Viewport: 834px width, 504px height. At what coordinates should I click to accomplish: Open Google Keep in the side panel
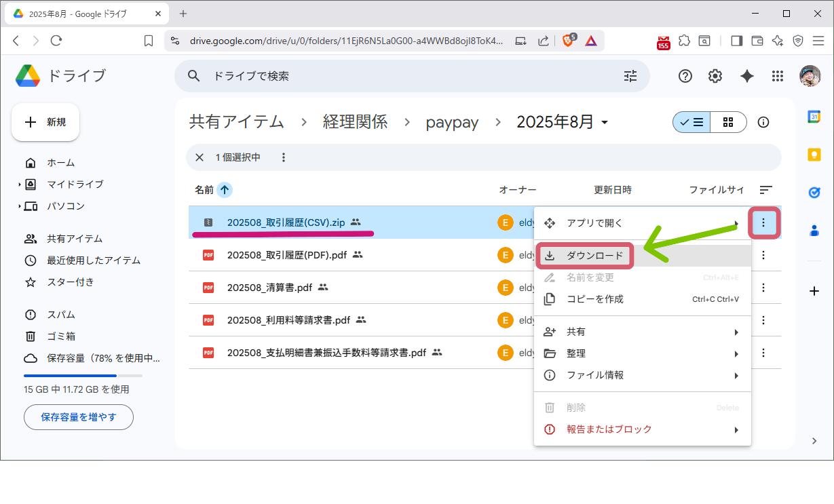point(814,155)
